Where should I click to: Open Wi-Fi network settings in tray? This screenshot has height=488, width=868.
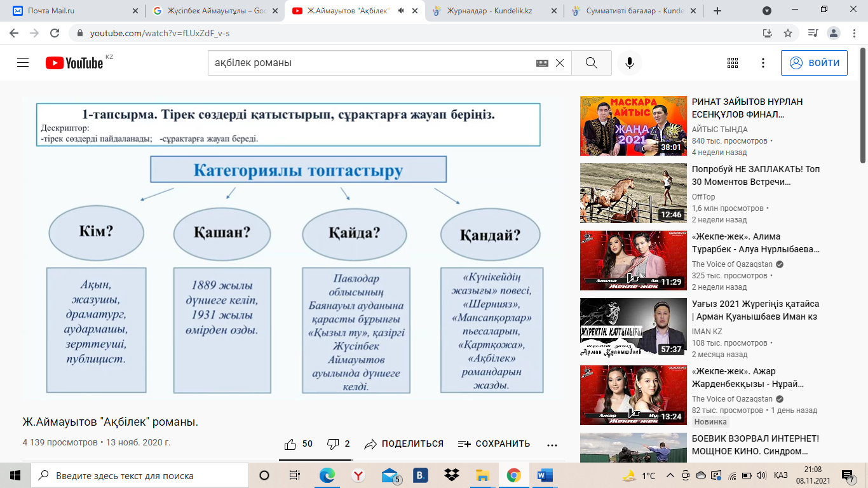coord(731,476)
